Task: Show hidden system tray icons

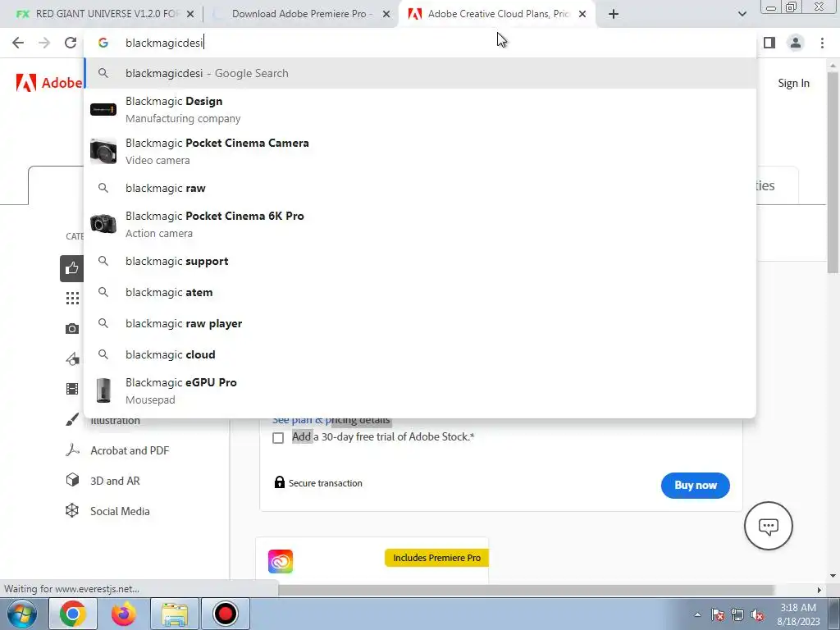Action: tap(697, 614)
